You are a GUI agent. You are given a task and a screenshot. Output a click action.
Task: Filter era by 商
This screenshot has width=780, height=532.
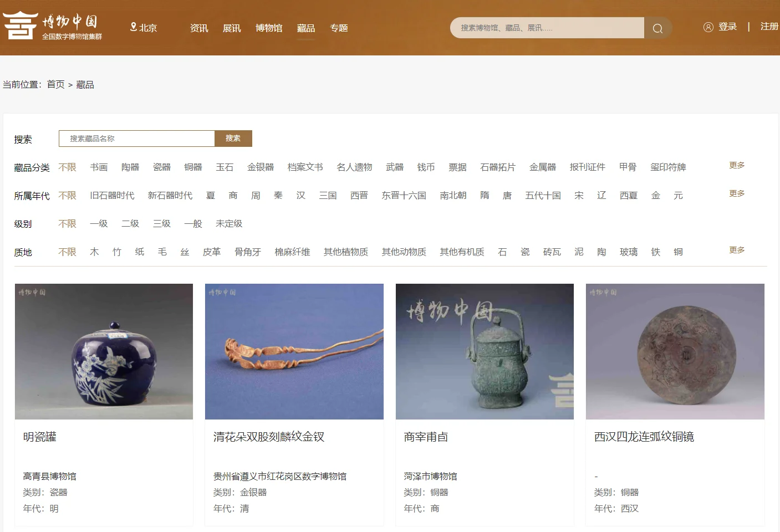233,195
